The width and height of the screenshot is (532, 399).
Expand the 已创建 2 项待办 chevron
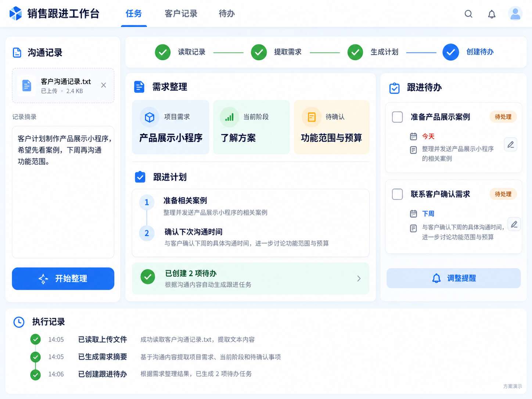(359, 278)
